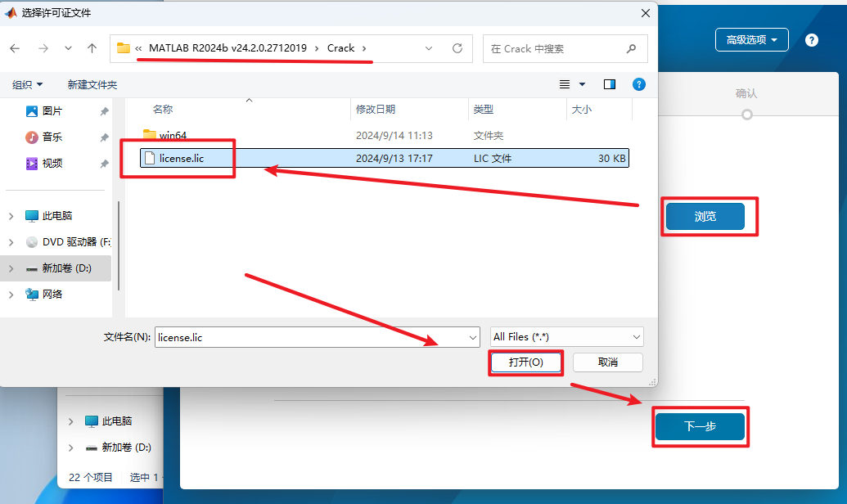Image resolution: width=847 pixels, height=504 pixels.
Task: Click the 取消 button
Action: click(607, 362)
